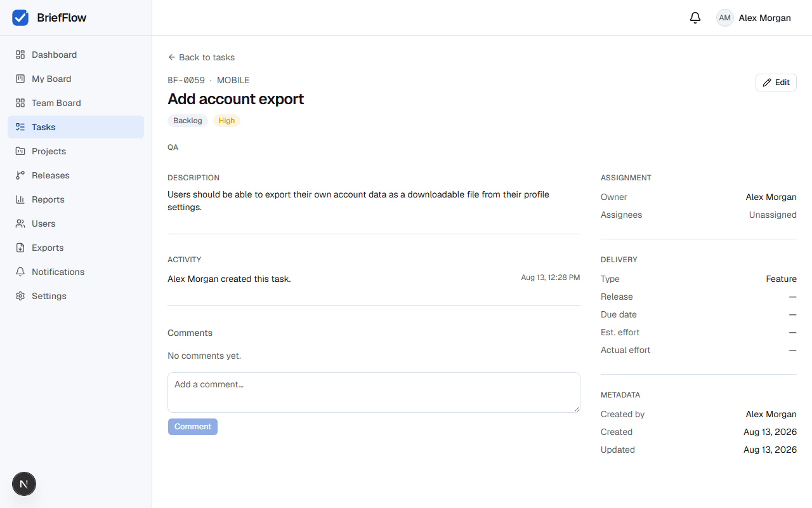Open Alex Morgan user menu in header

click(754, 18)
